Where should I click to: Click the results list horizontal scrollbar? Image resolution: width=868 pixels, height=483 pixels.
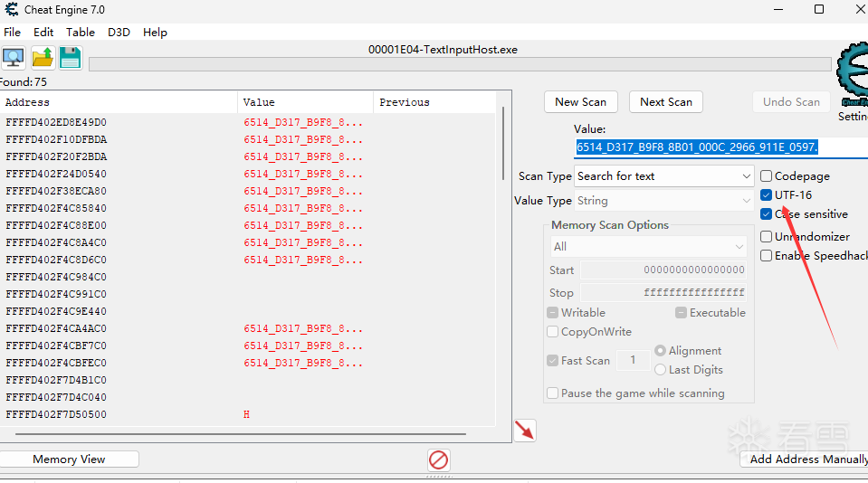[240, 434]
